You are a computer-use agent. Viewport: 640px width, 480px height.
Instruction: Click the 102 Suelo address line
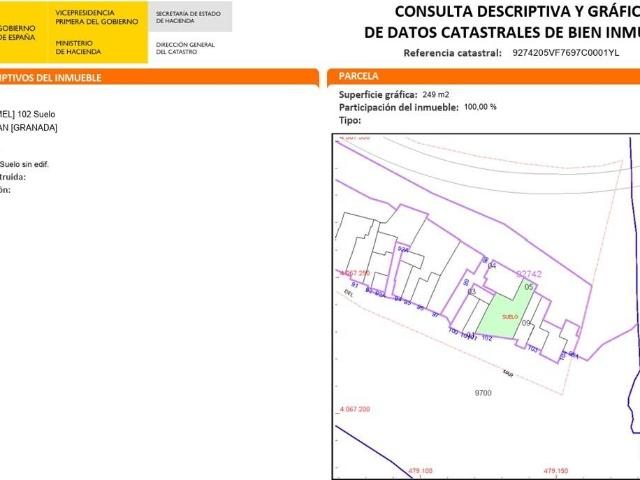click(28, 114)
